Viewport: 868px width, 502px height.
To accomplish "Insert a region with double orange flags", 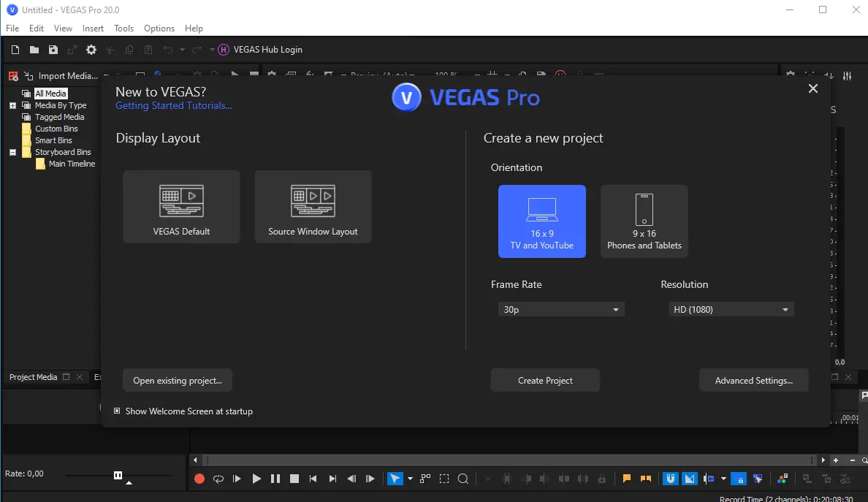I will pyautogui.click(x=645, y=479).
